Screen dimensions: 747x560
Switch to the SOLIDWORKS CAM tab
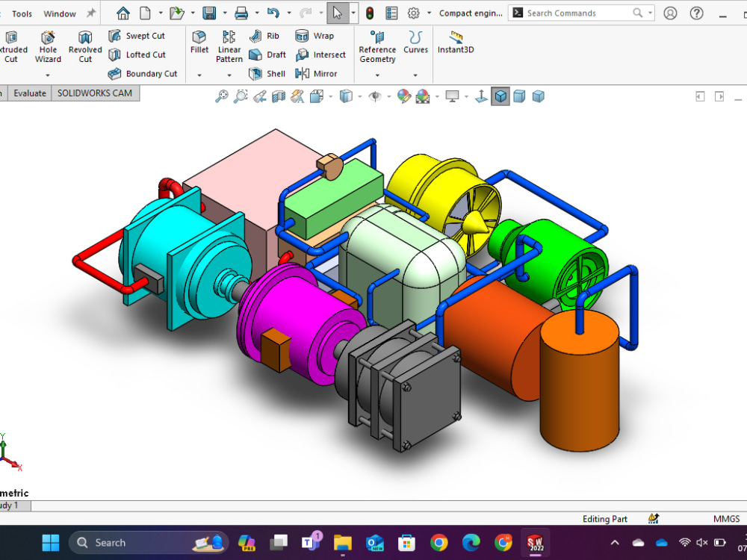[95, 93]
